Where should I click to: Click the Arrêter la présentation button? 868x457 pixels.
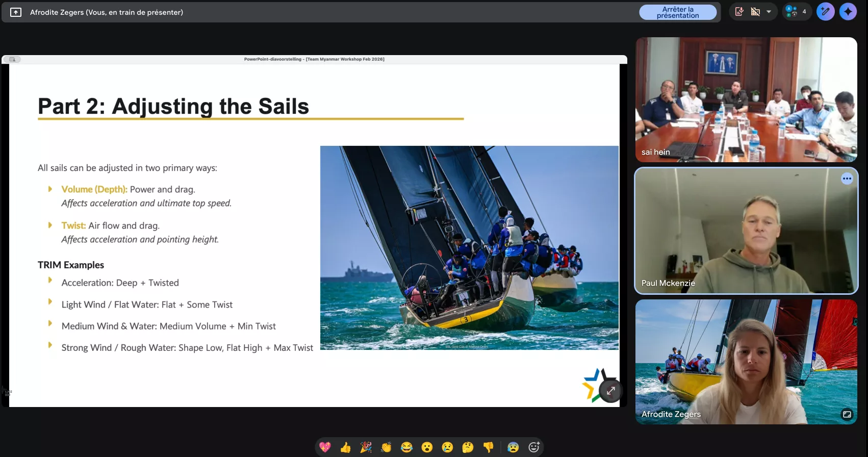click(x=677, y=12)
